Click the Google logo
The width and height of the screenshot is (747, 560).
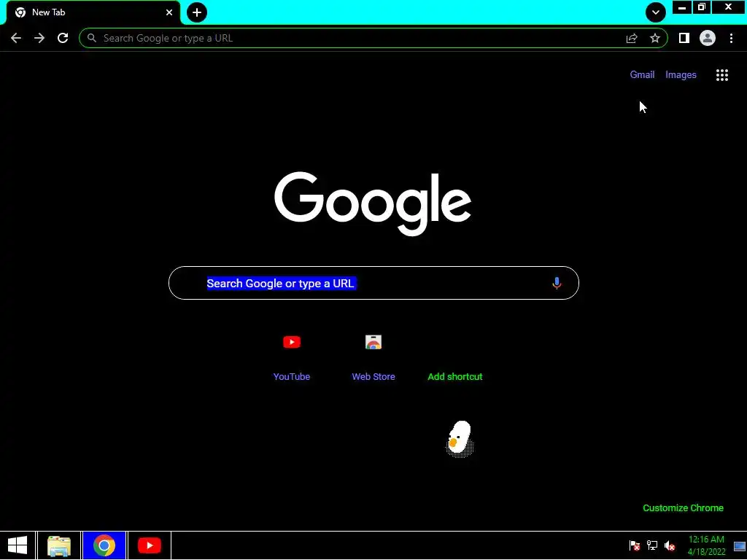pyautogui.click(x=373, y=203)
